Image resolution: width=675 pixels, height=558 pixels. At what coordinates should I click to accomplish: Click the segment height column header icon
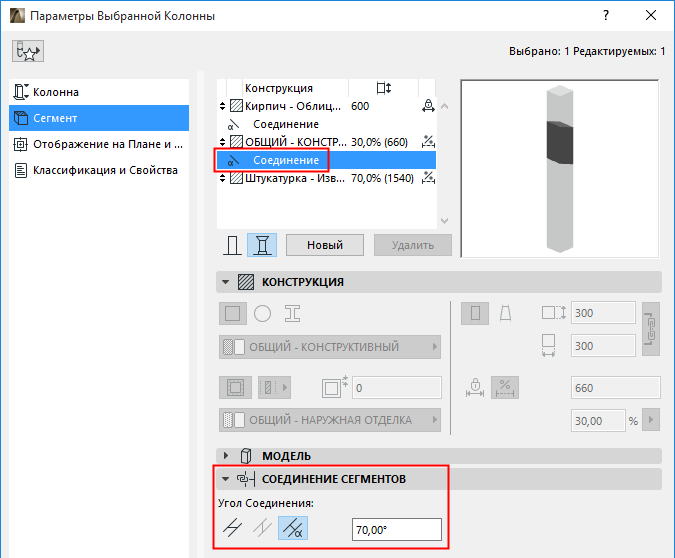(x=384, y=88)
